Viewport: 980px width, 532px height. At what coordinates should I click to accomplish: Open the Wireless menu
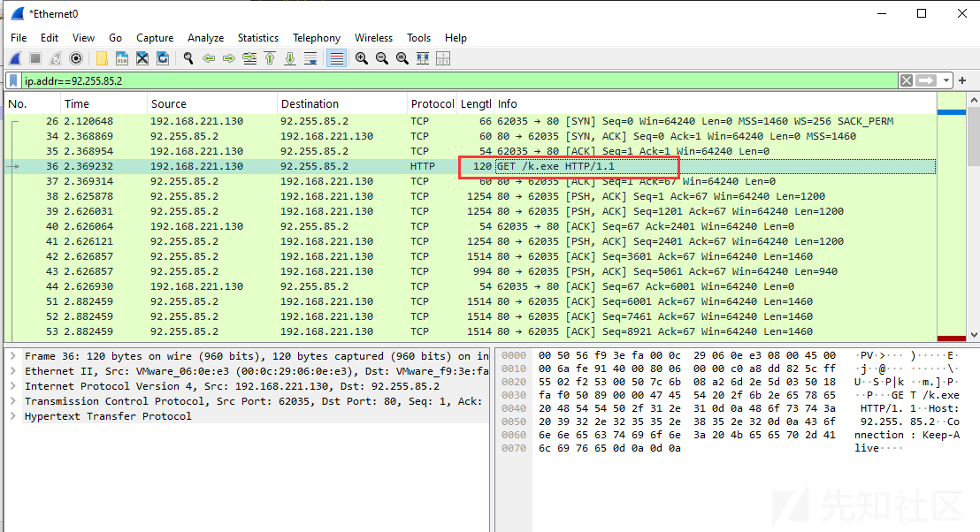point(374,38)
